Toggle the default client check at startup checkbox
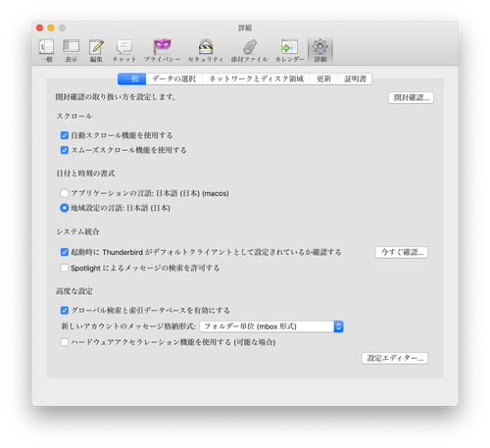The height and width of the screenshot is (448, 490). coord(65,252)
